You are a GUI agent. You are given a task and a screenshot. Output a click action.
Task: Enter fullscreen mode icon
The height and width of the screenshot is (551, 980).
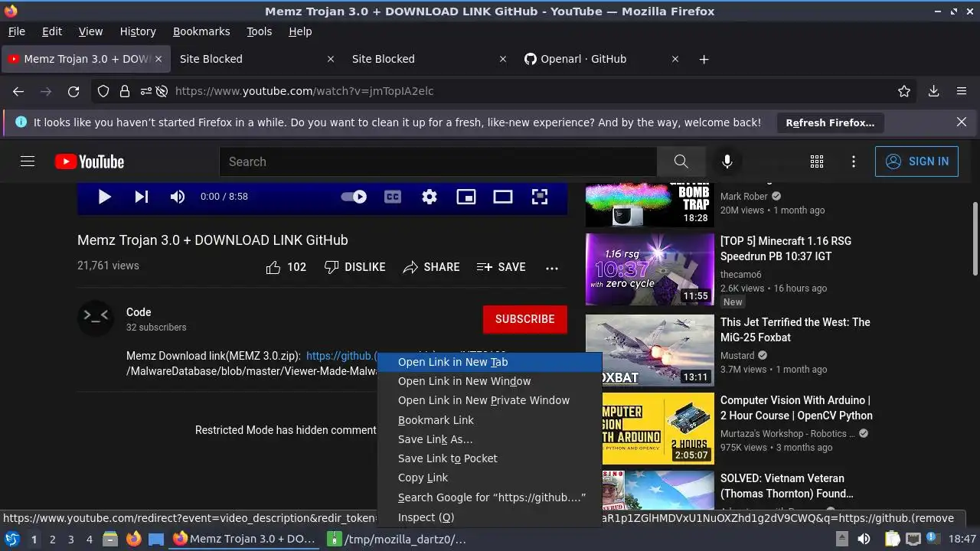coord(540,197)
